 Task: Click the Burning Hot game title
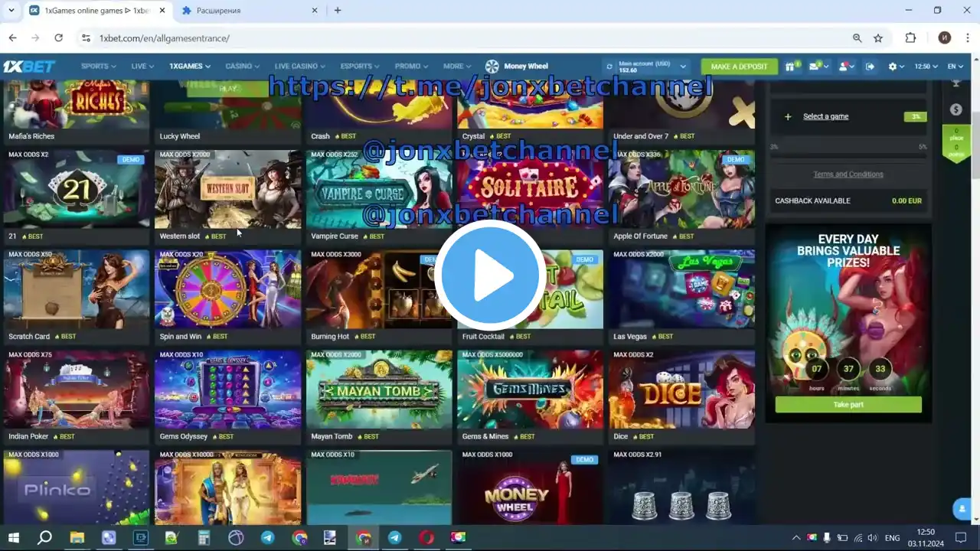point(330,337)
